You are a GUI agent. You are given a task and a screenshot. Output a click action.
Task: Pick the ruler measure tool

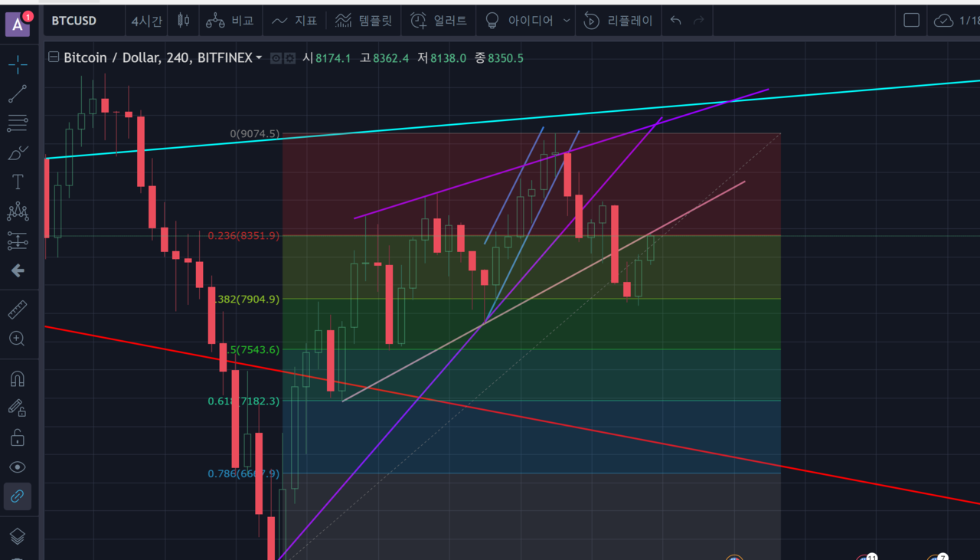click(x=18, y=309)
